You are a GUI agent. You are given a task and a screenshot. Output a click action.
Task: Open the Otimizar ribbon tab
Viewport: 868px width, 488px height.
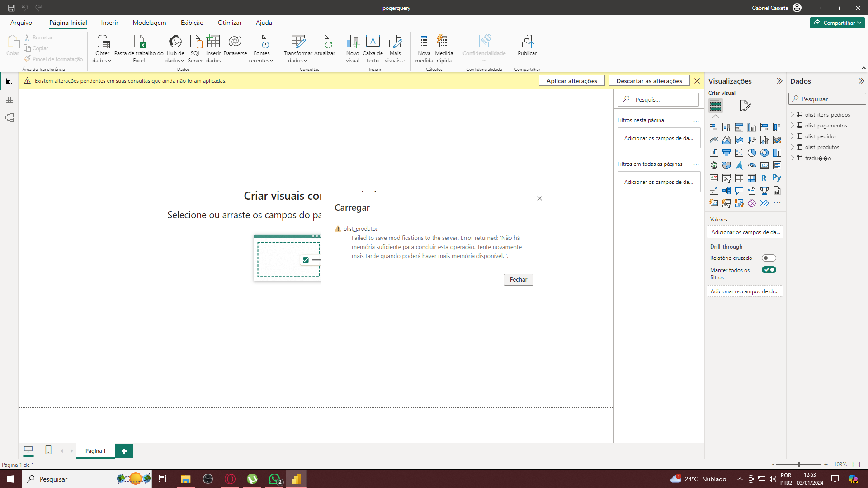230,23
